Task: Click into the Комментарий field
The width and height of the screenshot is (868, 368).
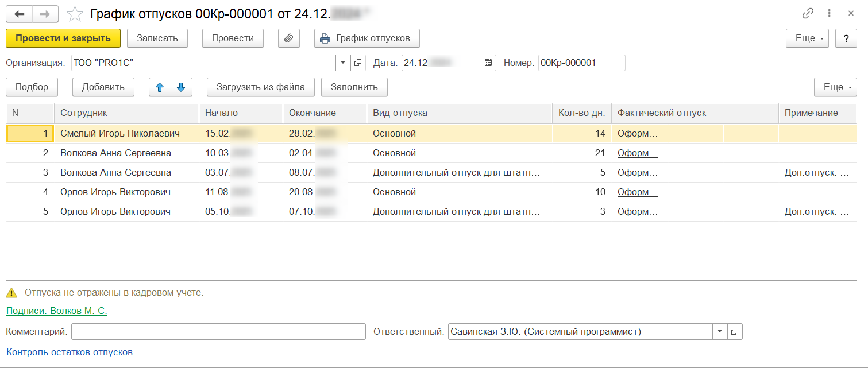Action: click(x=218, y=331)
